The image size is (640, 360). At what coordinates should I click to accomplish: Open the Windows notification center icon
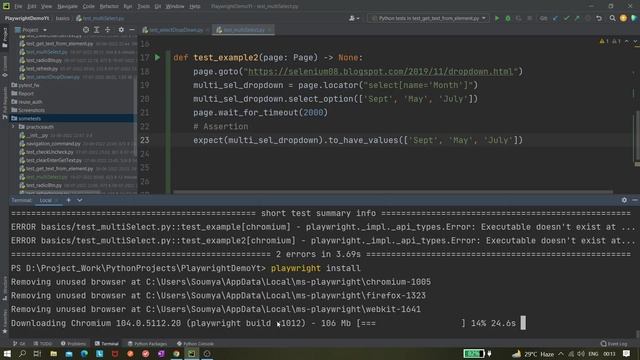627,354
